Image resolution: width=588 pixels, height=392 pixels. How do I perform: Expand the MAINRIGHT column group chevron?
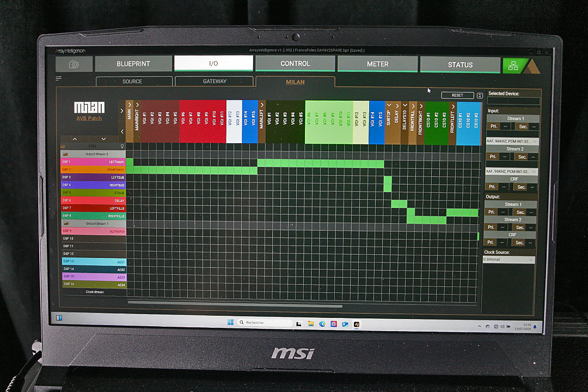point(137,105)
